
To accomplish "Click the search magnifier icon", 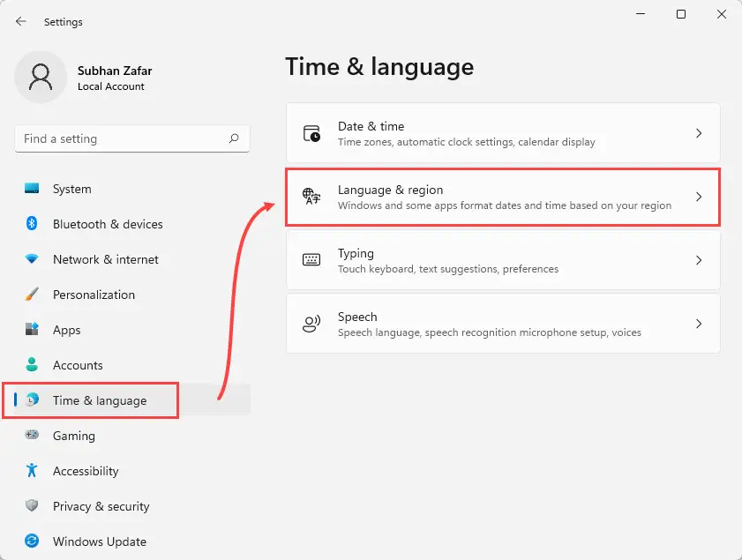I will pos(234,138).
